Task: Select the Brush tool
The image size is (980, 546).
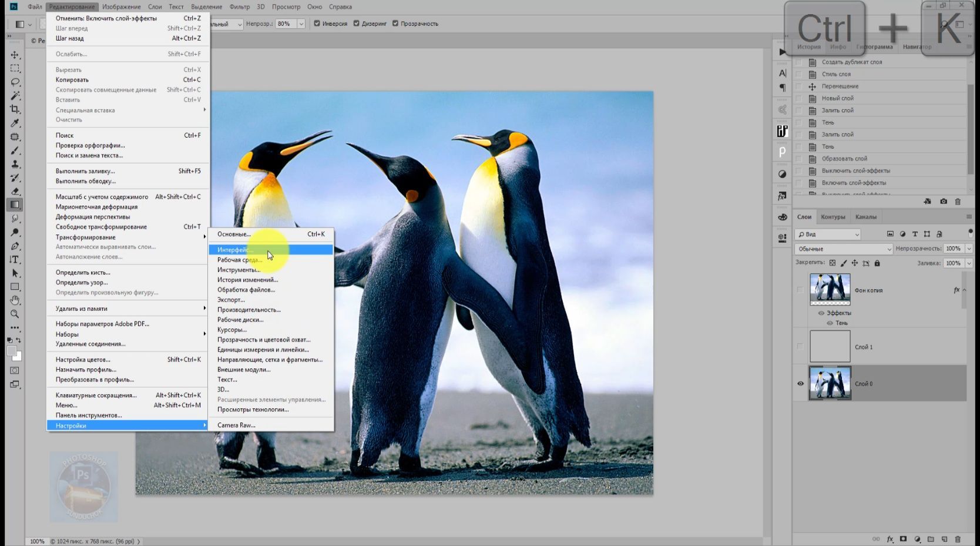Action: (15, 150)
